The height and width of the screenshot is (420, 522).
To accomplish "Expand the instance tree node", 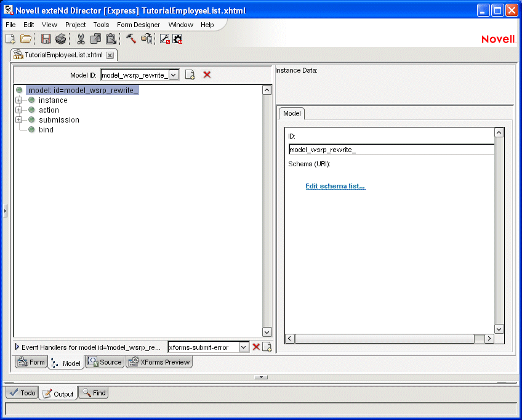I will (19, 100).
